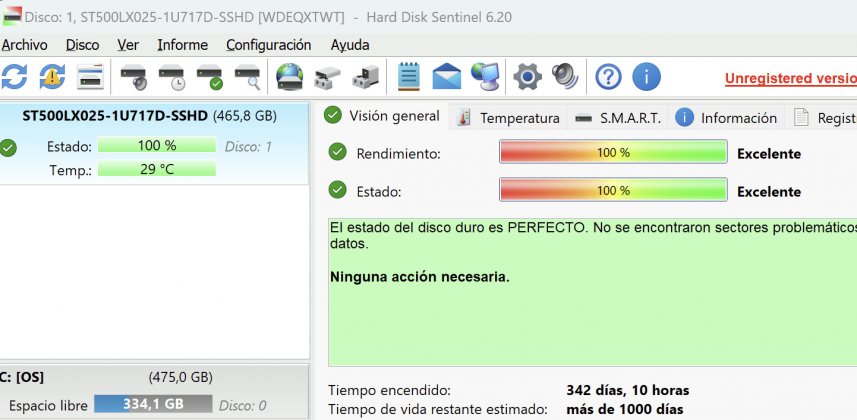Click the overview Estado 100 % gradient bar
This screenshot has height=420, width=857.
coord(613,190)
